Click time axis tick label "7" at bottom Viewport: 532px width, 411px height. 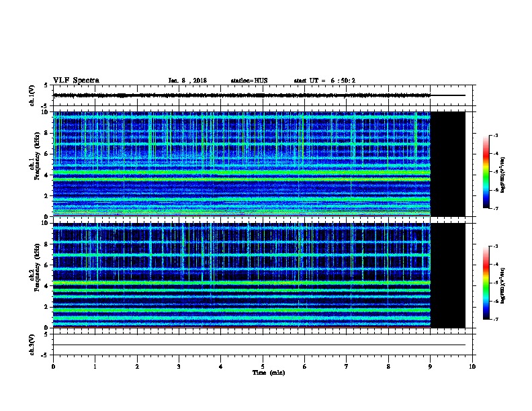tap(347, 367)
